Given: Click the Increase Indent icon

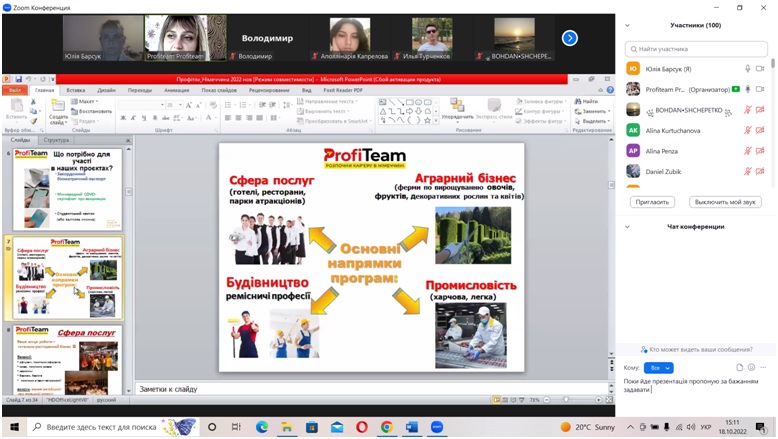Looking at the screenshot, I should tap(273, 105).
